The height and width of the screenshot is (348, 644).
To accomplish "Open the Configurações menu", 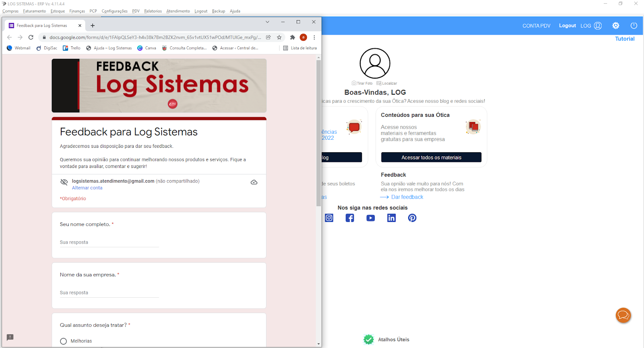I will click(x=115, y=11).
